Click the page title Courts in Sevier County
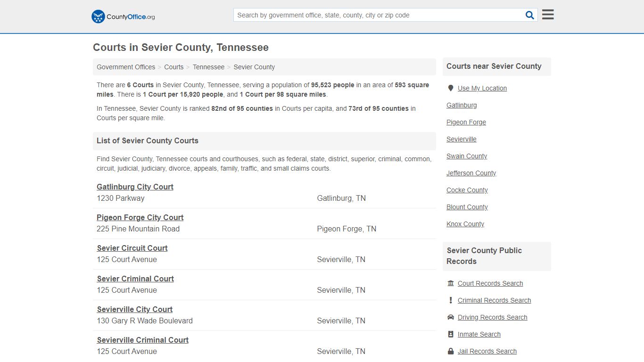This screenshot has height=362, width=644. pos(181,48)
